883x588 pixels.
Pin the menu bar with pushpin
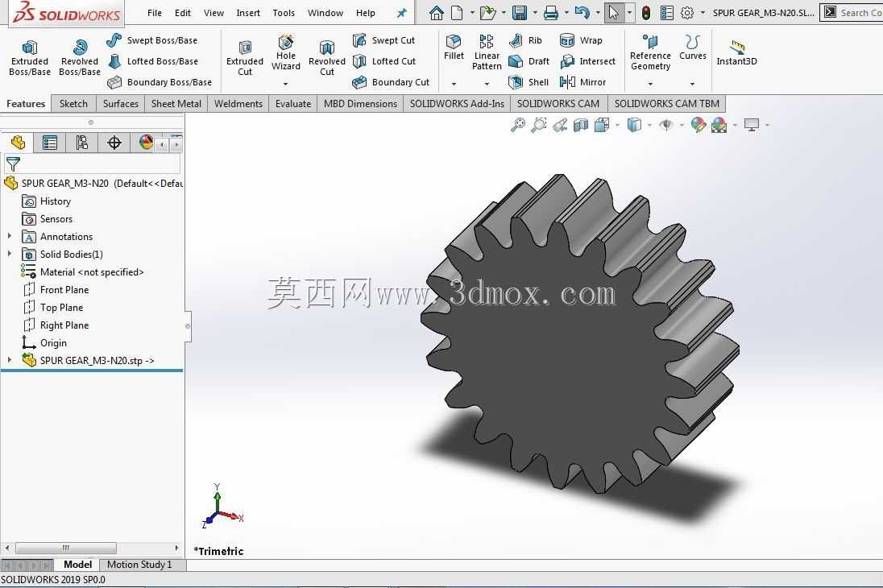click(x=401, y=12)
